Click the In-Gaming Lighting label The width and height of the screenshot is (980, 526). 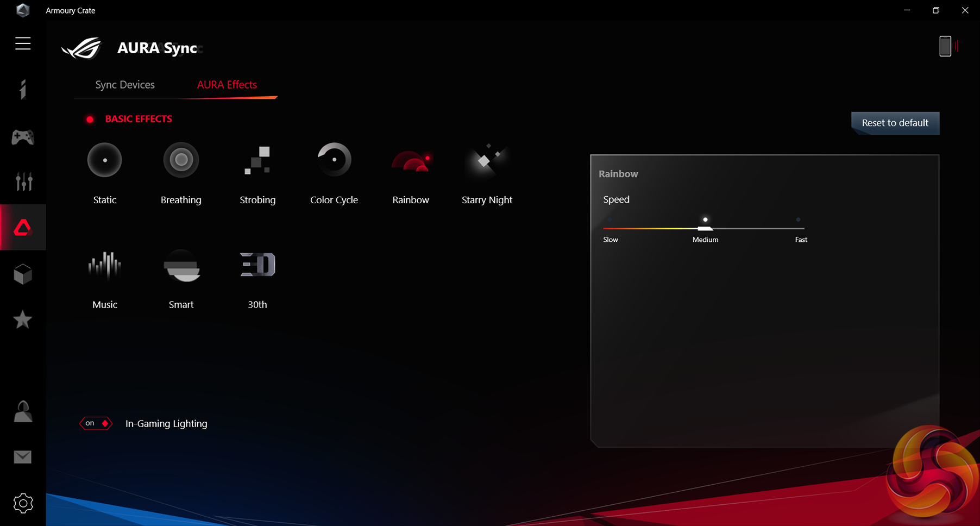pos(166,423)
